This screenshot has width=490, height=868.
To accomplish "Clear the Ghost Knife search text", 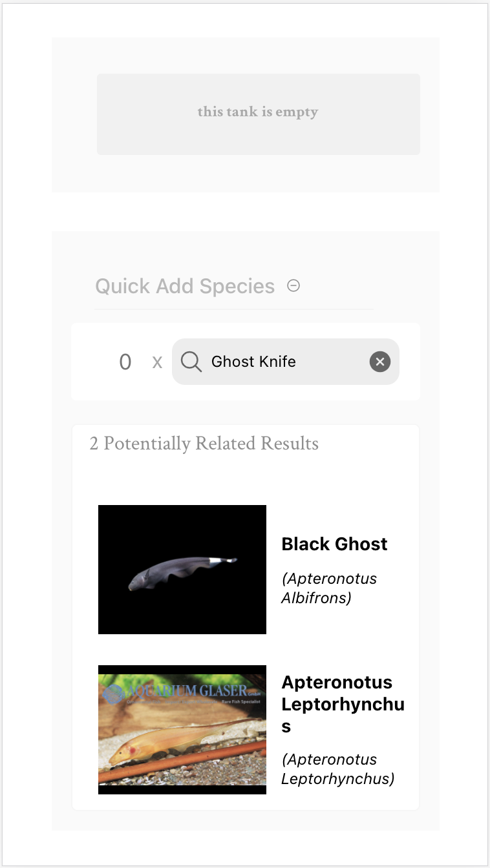I will coord(380,362).
